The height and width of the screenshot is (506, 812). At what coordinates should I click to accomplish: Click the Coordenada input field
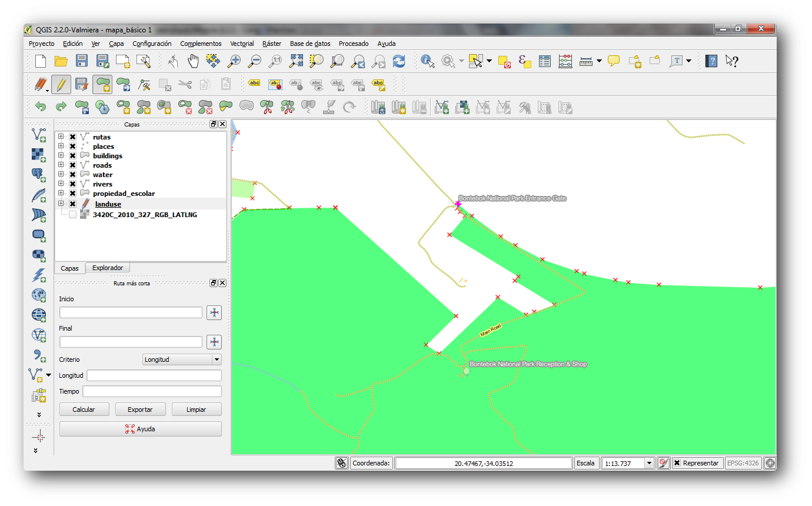pyautogui.click(x=484, y=463)
